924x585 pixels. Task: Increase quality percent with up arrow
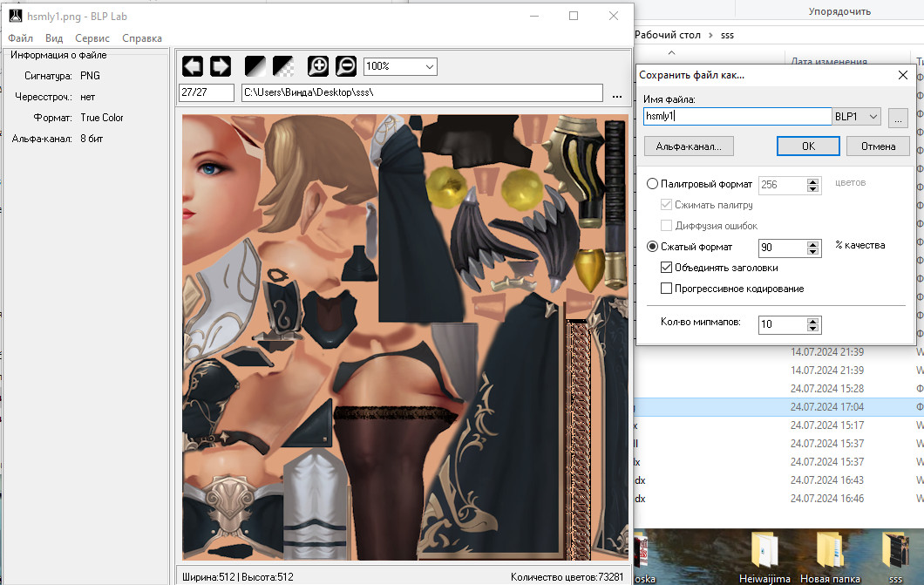coord(812,244)
